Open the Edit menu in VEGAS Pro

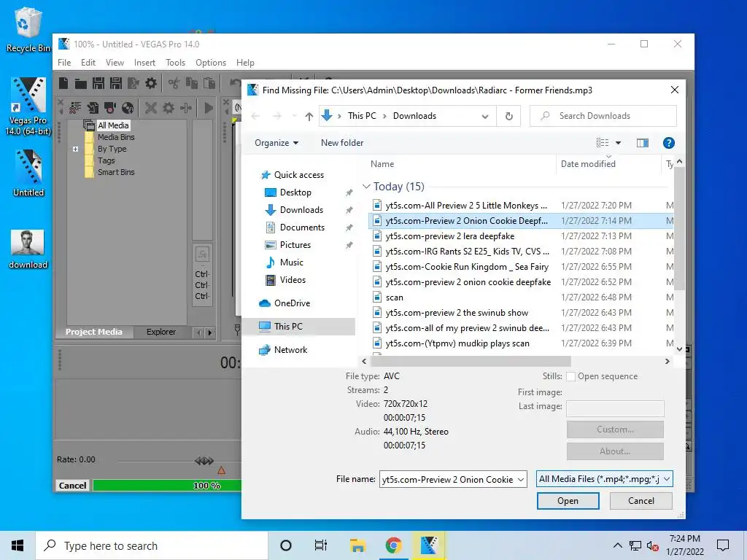(x=88, y=63)
